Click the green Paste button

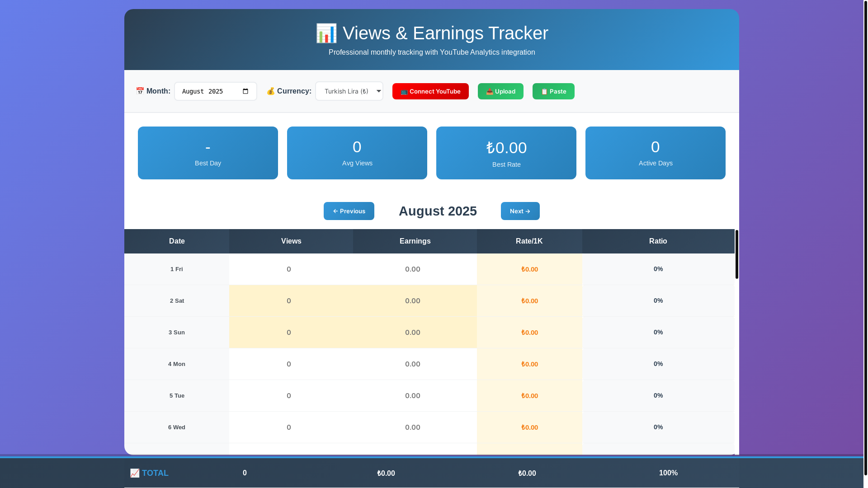coord(553,91)
